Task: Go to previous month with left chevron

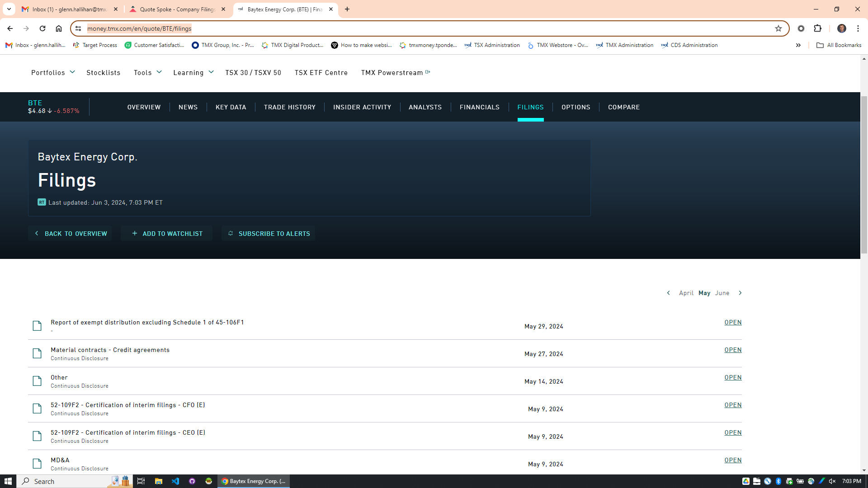Action: point(669,293)
